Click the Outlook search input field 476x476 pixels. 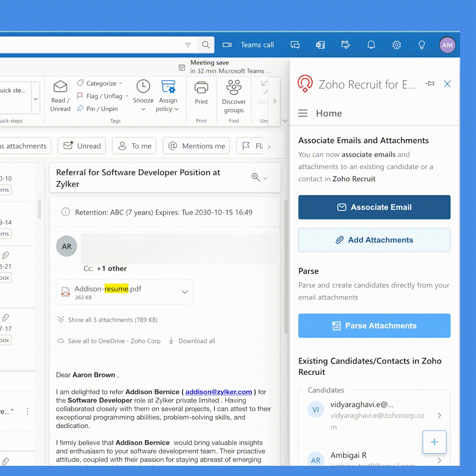[91, 45]
